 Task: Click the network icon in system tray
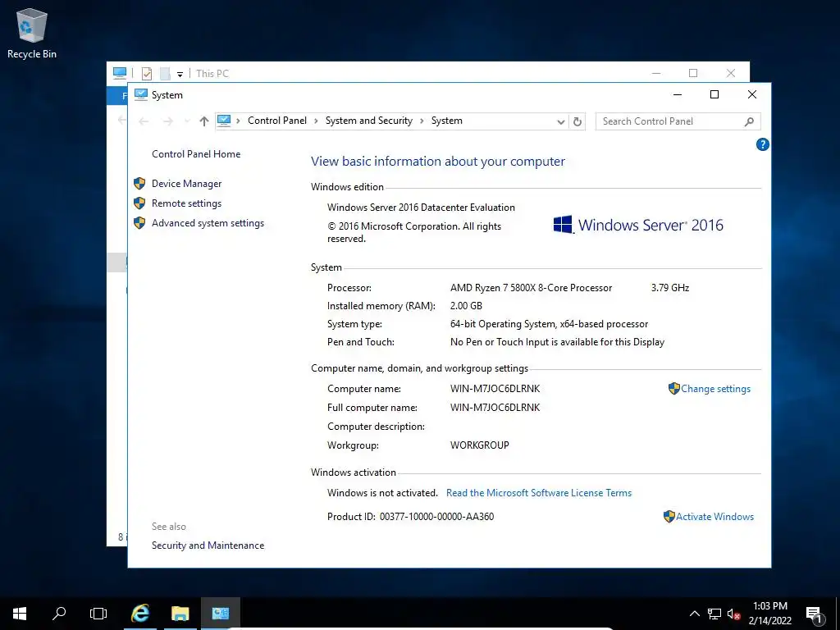click(x=714, y=614)
